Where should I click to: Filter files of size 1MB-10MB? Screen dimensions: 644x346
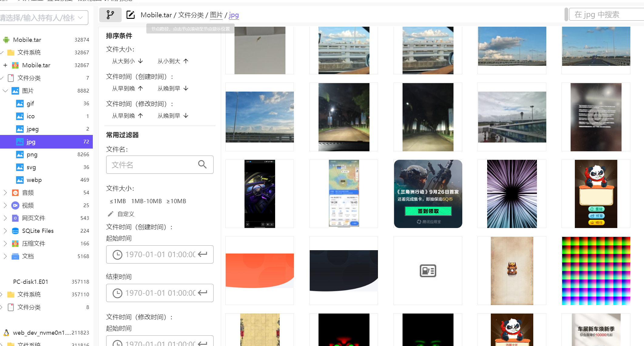click(147, 201)
